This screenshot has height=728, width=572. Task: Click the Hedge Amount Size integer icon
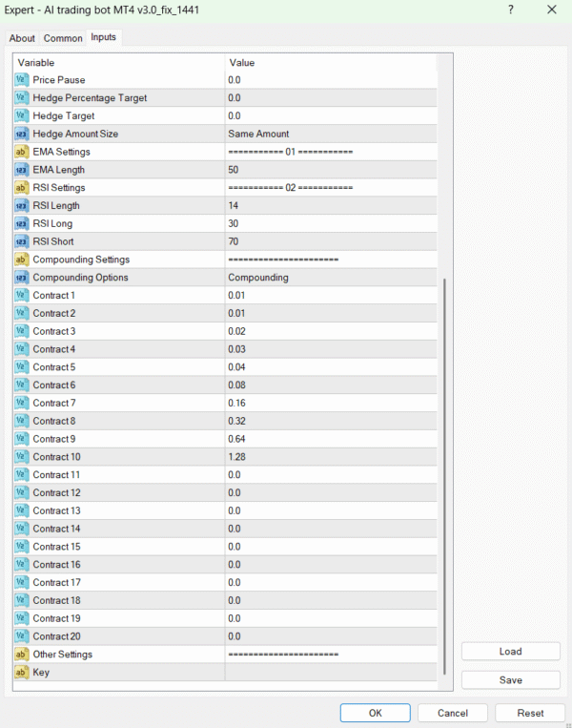click(x=21, y=134)
